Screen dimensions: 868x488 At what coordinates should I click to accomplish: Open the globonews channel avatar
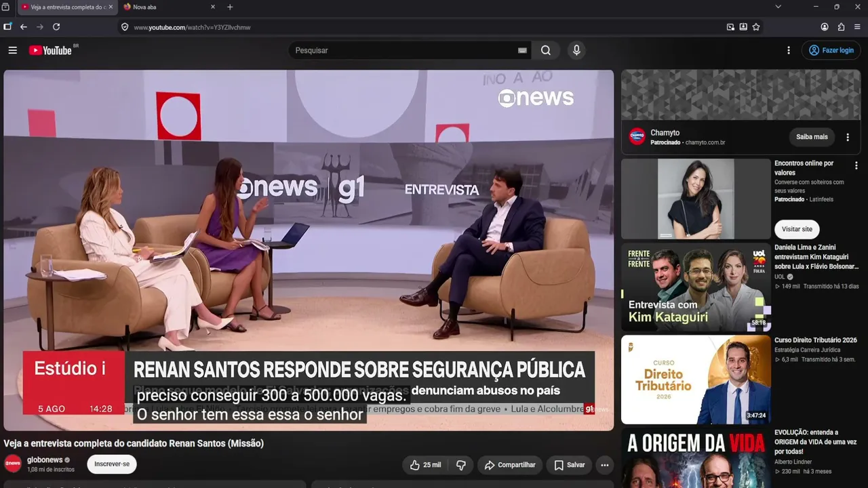tap(13, 464)
